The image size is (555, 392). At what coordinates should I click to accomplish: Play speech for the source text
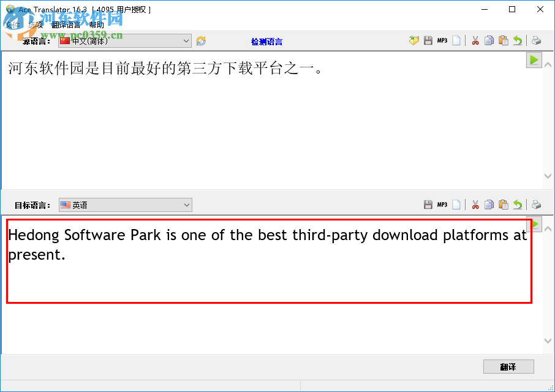534,59
